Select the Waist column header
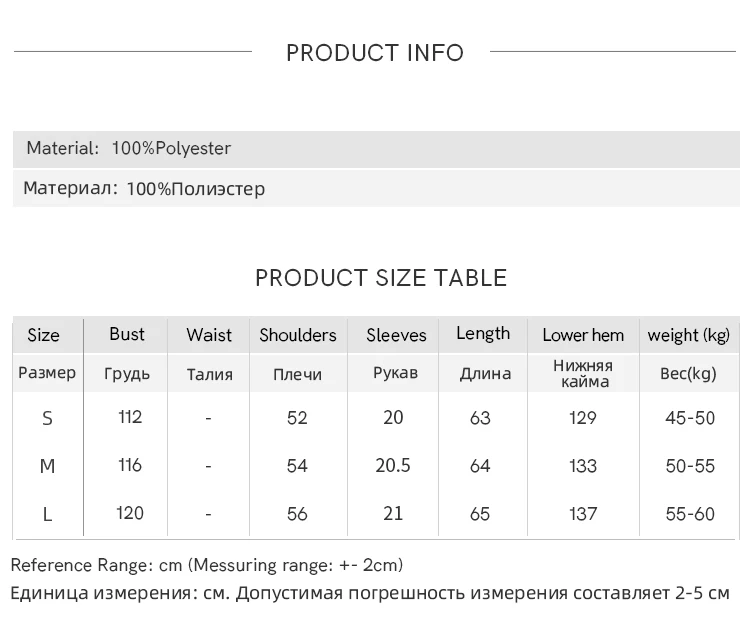Screen dimensions: 750x630 [x=209, y=335]
